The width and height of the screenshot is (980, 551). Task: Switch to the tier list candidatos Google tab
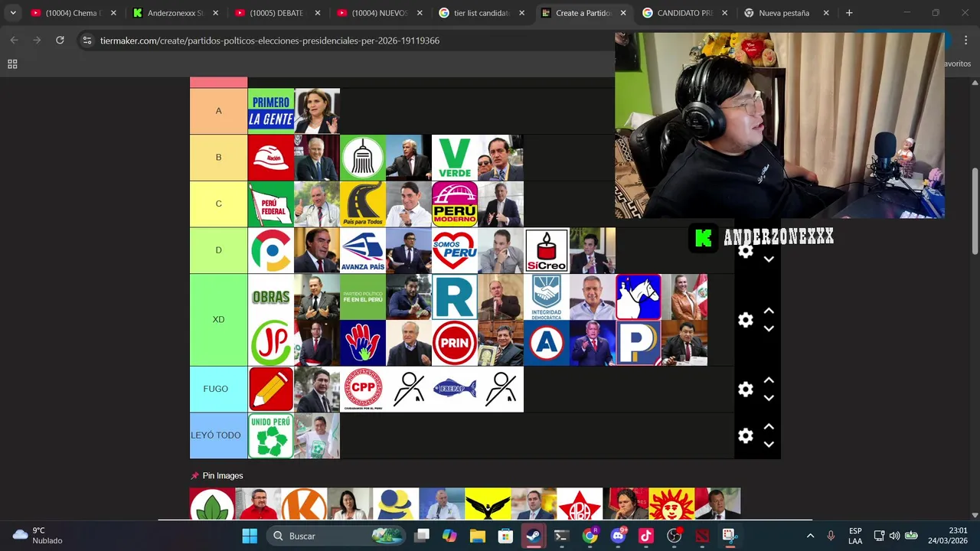482,13
